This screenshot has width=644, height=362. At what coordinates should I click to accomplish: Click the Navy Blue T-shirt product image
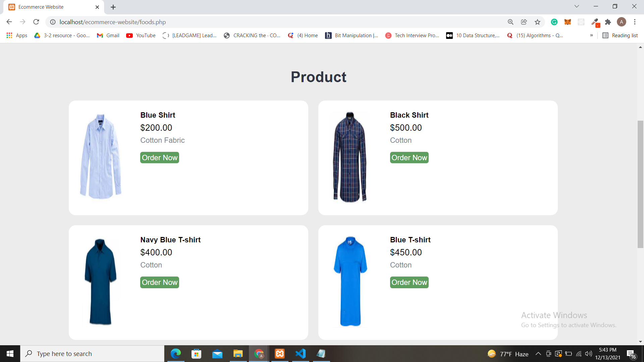point(100,282)
